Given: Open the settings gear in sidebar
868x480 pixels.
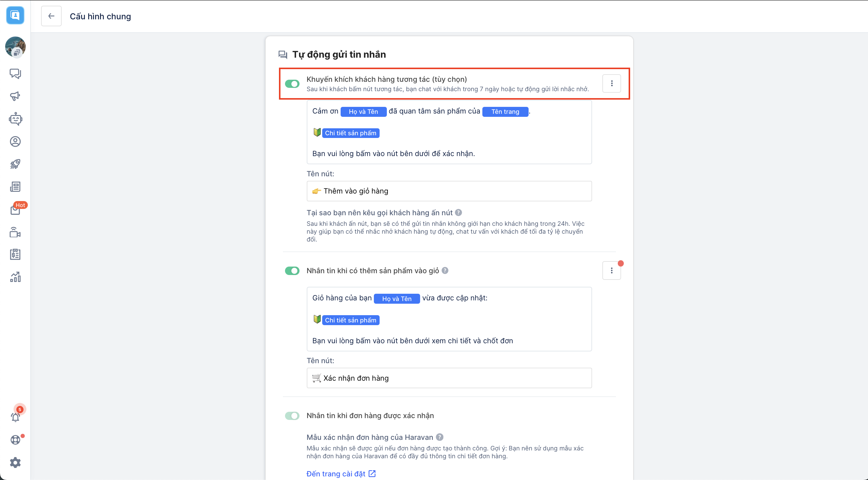Looking at the screenshot, I should click(15, 462).
